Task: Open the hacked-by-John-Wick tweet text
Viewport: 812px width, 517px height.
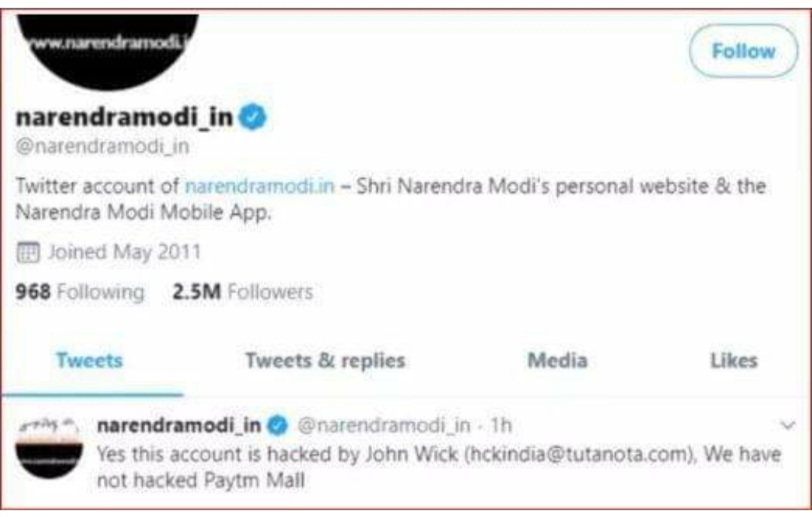Action: (438, 467)
